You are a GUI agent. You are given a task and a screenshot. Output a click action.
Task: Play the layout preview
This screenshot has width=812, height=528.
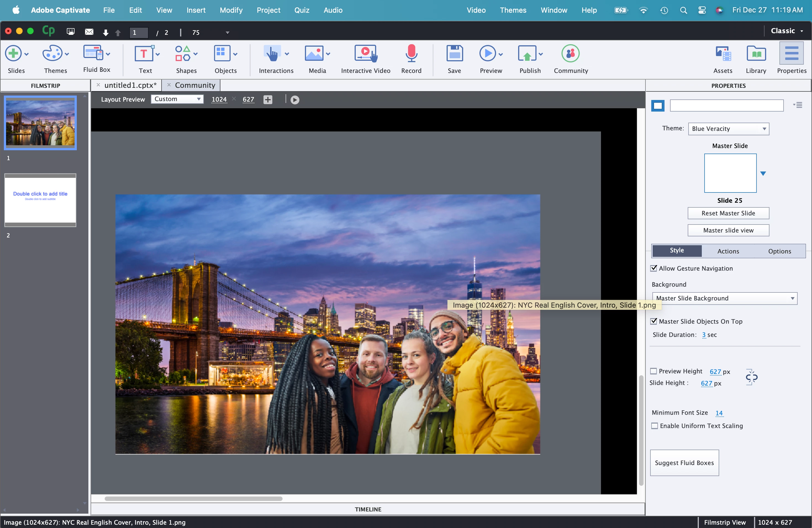point(295,100)
